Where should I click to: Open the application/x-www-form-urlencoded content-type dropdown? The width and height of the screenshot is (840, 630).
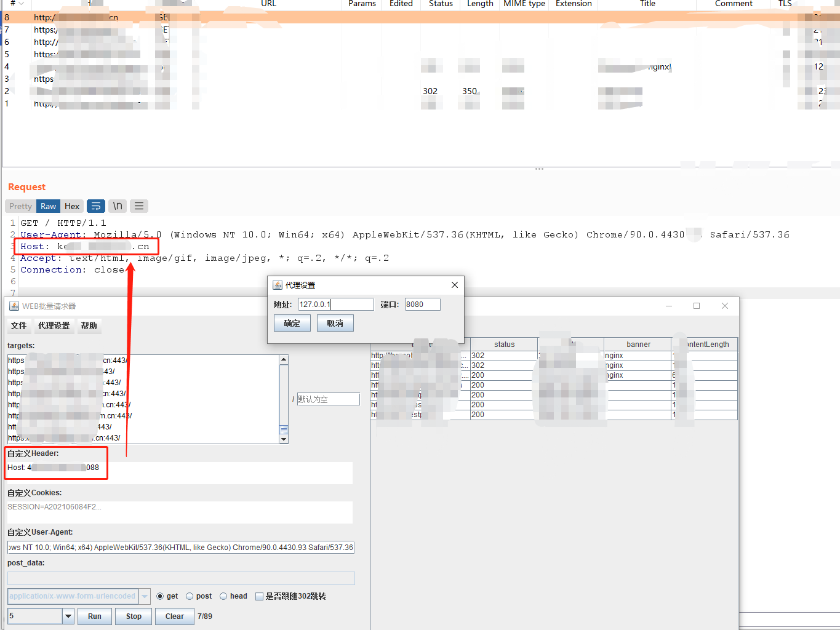pyautogui.click(x=144, y=596)
